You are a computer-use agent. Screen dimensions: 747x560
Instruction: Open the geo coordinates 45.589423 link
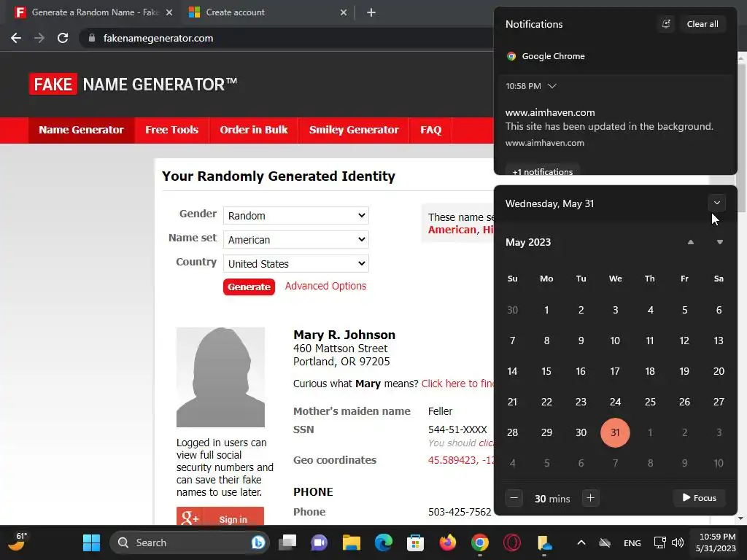pyautogui.click(x=461, y=460)
